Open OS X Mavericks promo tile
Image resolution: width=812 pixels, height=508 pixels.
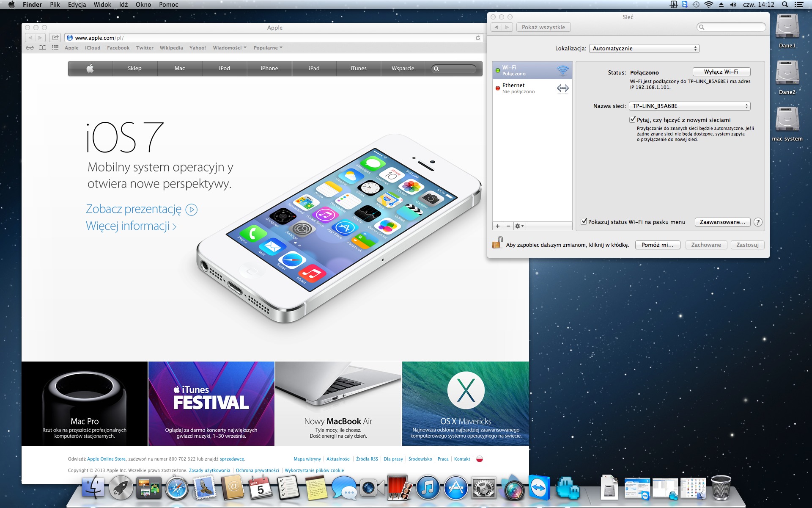click(x=466, y=403)
